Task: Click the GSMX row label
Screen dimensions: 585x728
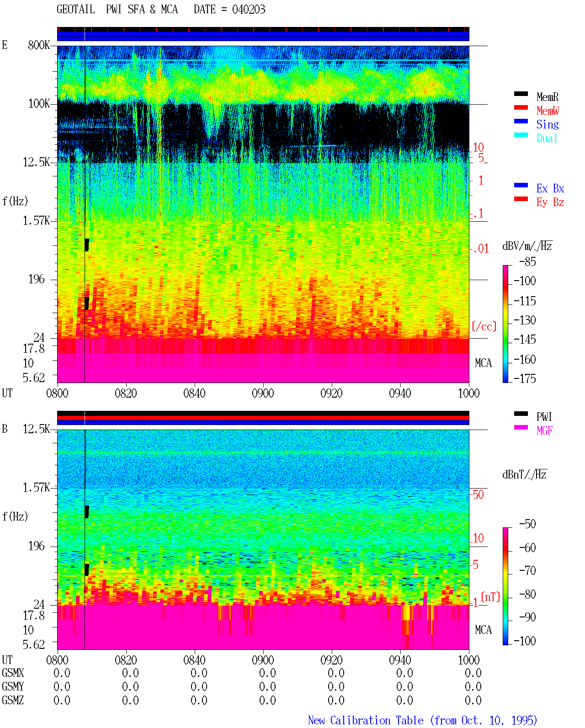Action: [x=13, y=673]
